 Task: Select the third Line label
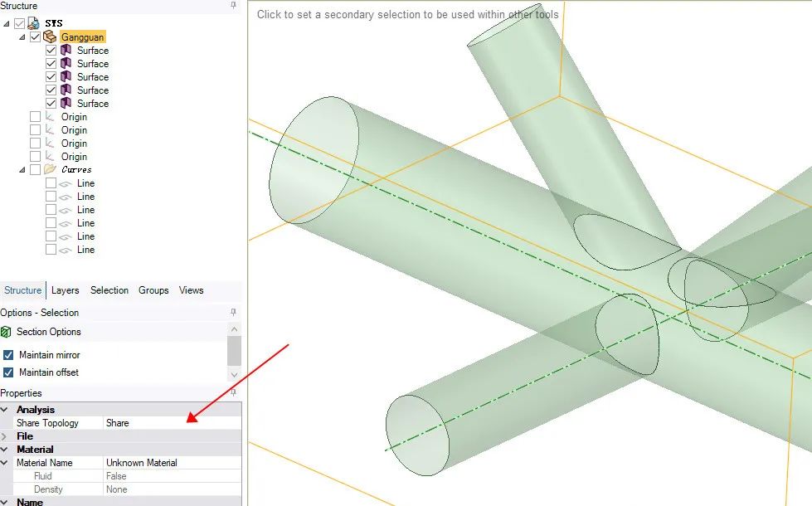86,210
